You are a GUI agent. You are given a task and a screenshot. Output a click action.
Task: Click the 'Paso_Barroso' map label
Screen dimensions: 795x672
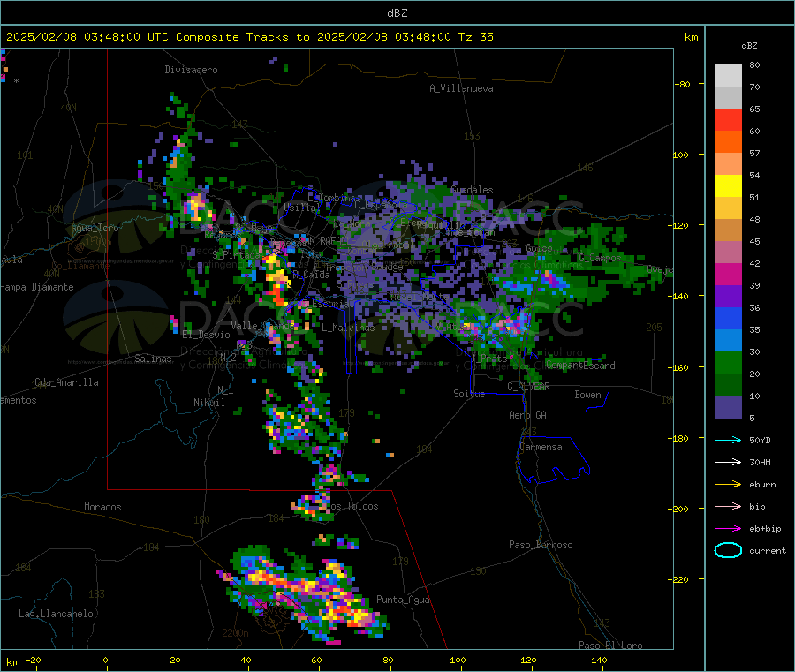(x=541, y=545)
